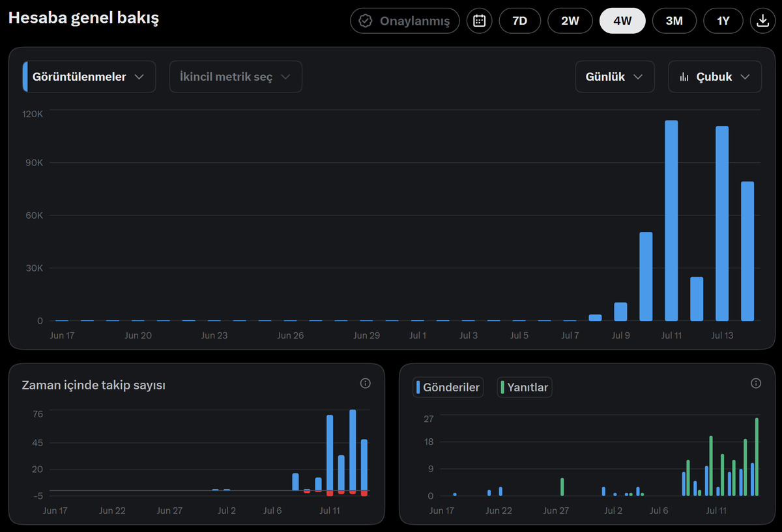Image resolution: width=782 pixels, height=532 pixels.
Task: Click the 27 label on posts chart
Action: click(428, 419)
